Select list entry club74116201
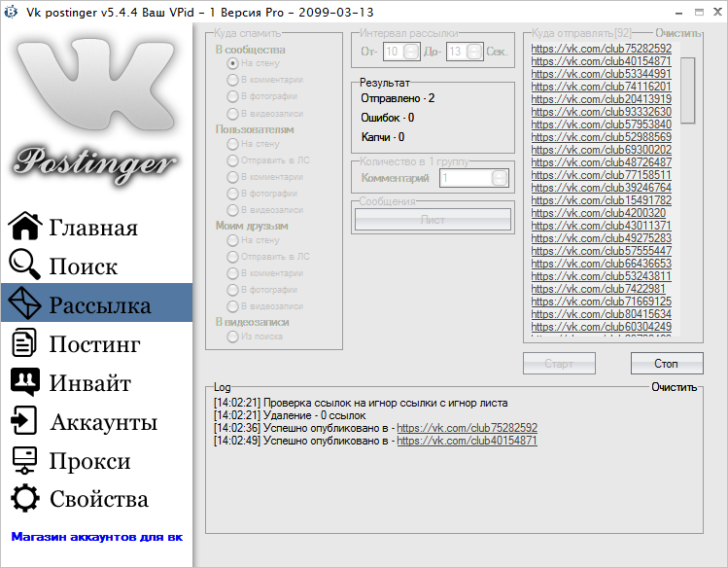This screenshot has width=728, height=568. click(602, 87)
